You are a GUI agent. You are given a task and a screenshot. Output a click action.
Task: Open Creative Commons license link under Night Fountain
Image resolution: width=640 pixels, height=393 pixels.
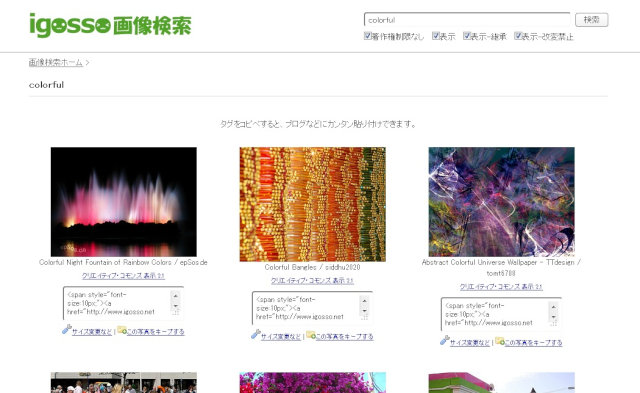click(x=123, y=276)
